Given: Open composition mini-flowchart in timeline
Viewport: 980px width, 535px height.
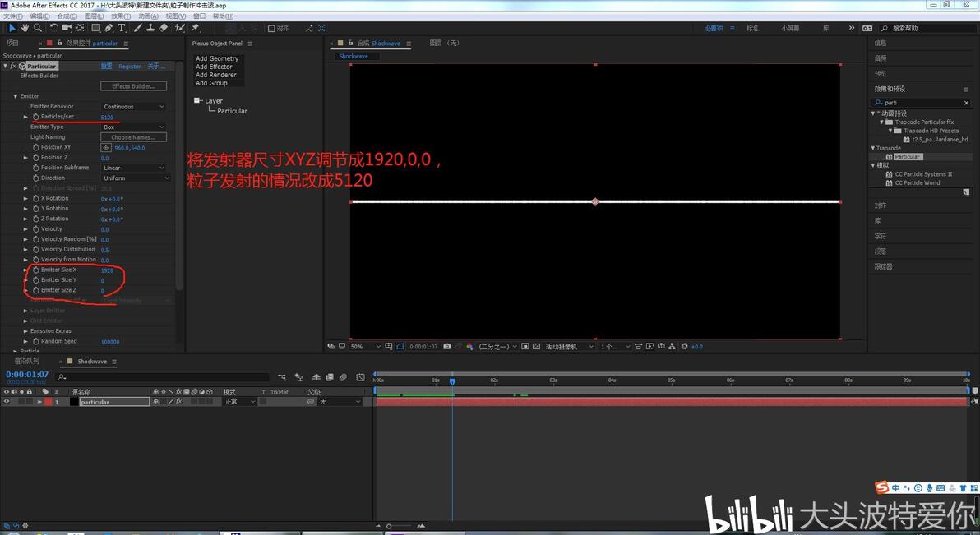Looking at the screenshot, I should coord(282,377).
